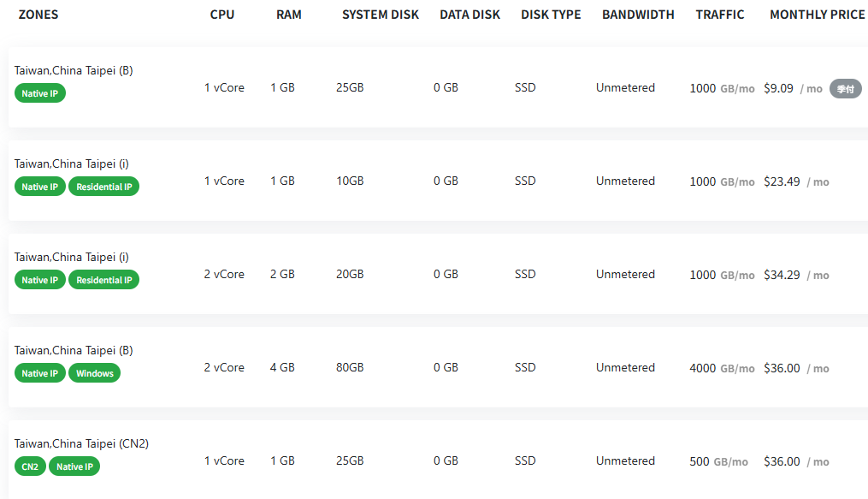The width and height of the screenshot is (868, 499).
Task: Click Residential IP badge on the $34.29 plan
Action: pyautogui.click(x=104, y=280)
